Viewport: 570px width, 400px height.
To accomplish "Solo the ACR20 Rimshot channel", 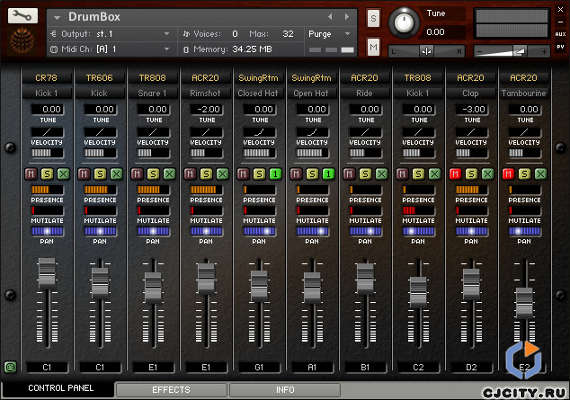I will tap(206, 174).
